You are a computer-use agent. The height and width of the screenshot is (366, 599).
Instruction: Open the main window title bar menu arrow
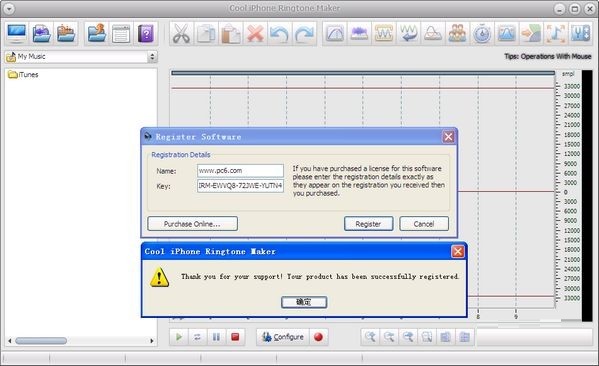(9, 8)
